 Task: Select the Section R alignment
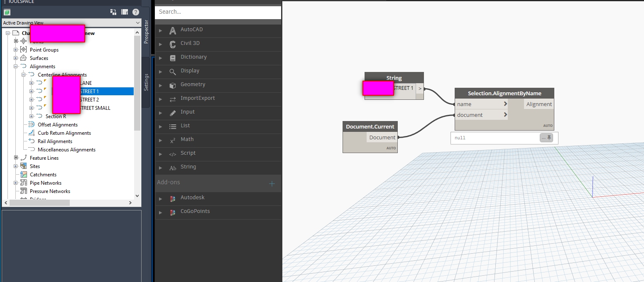pos(56,116)
